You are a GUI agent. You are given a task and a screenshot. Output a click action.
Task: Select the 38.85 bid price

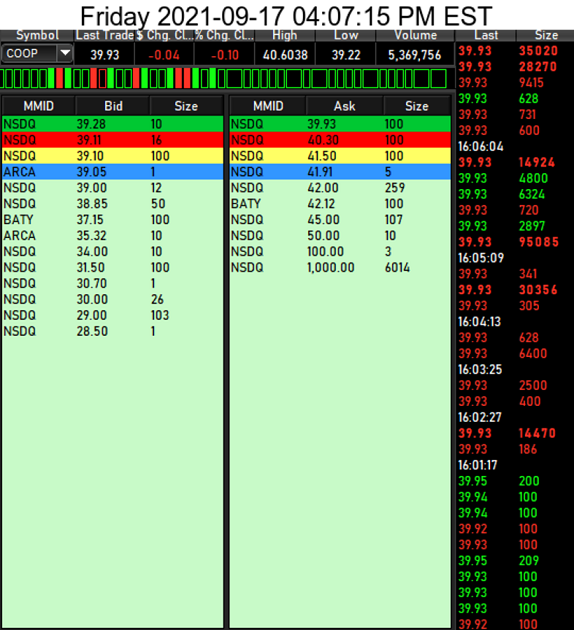coord(92,204)
